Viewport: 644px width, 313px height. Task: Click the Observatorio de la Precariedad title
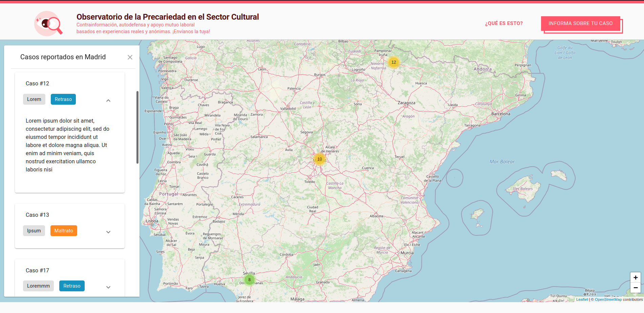167,17
